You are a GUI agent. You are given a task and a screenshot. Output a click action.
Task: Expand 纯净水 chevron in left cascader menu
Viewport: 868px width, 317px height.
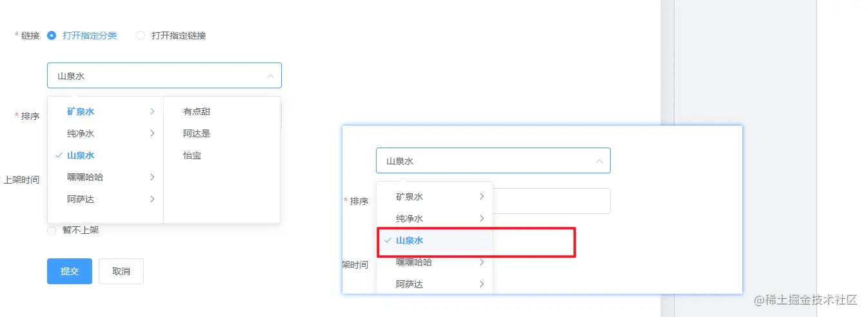pyautogui.click(x=152, y=133)
